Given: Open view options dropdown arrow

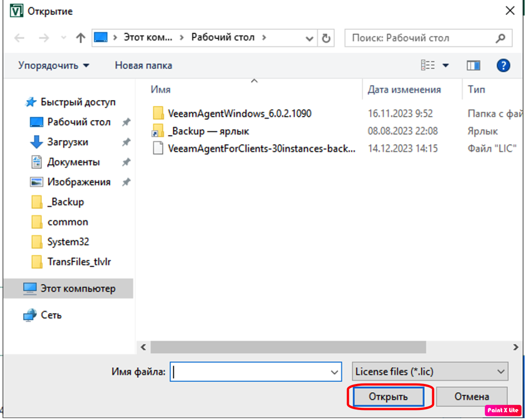Looking at the screenshot, I should [x=445, y=66].
